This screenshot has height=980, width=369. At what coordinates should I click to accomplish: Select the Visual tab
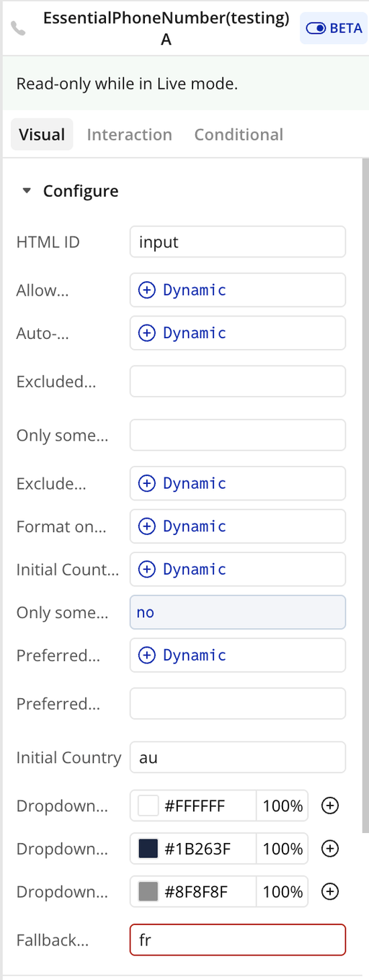(42, 135)
